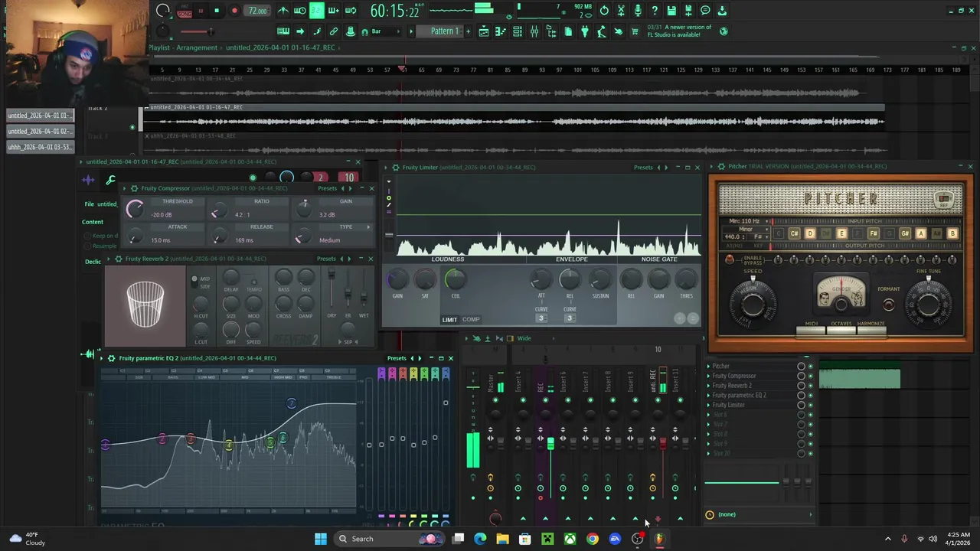Toggle Pitcher note F# key

(873, 233)
